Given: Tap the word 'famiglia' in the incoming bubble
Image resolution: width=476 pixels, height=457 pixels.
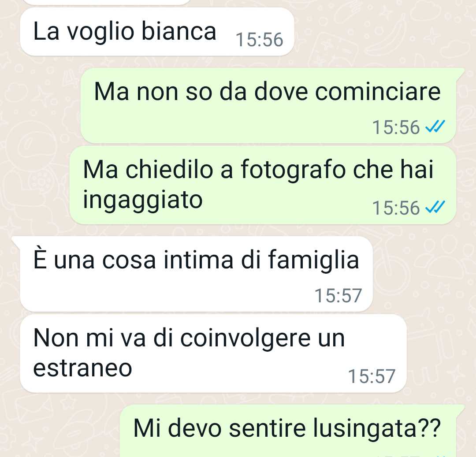Looking at the screenshot, I should 313,260.
